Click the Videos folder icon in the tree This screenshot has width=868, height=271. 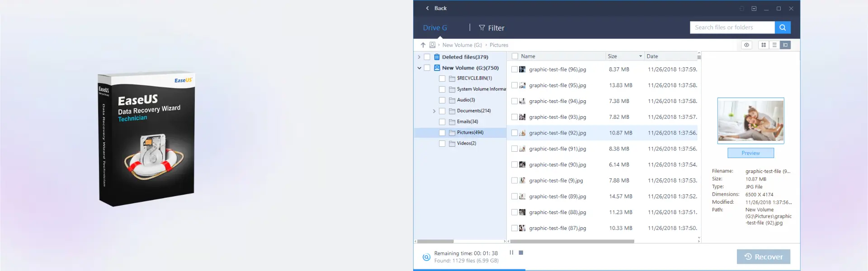click(x=452, y=144)
